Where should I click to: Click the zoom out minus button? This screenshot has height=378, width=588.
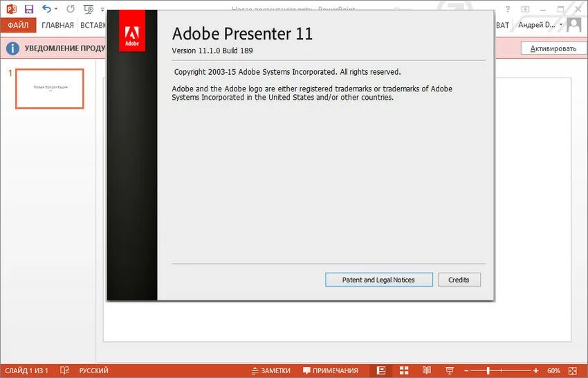[x=466, y=371]
